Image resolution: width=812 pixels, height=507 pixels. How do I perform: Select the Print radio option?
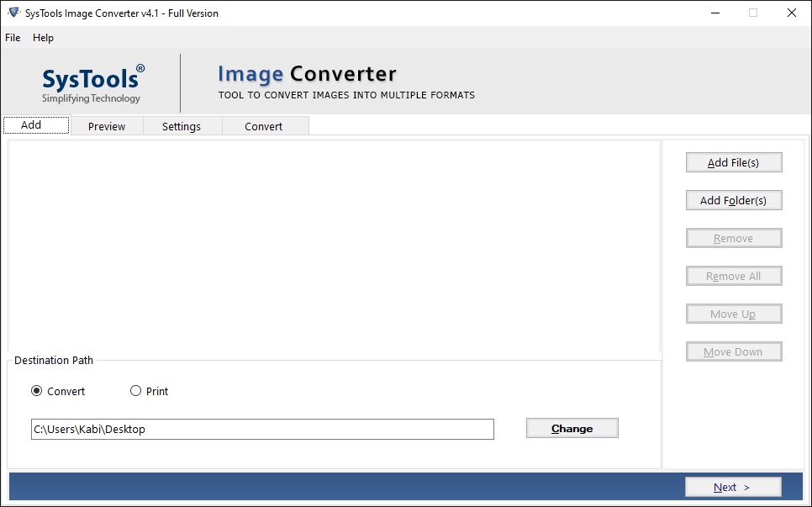coord(149,391)
